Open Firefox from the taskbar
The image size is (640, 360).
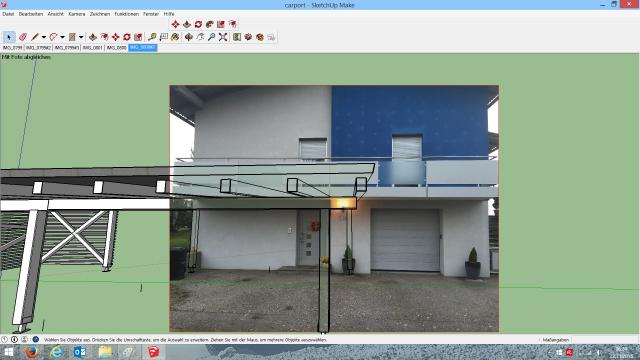(32, 352)
